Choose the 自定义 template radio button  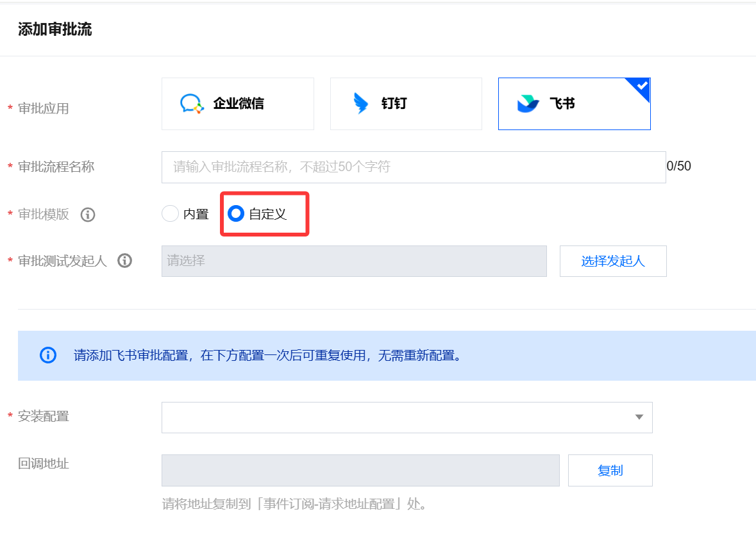tap(236, 213)
